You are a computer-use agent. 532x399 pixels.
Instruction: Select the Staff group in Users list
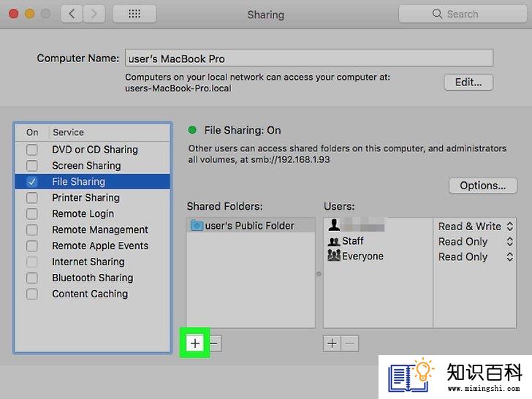point(378,241)
